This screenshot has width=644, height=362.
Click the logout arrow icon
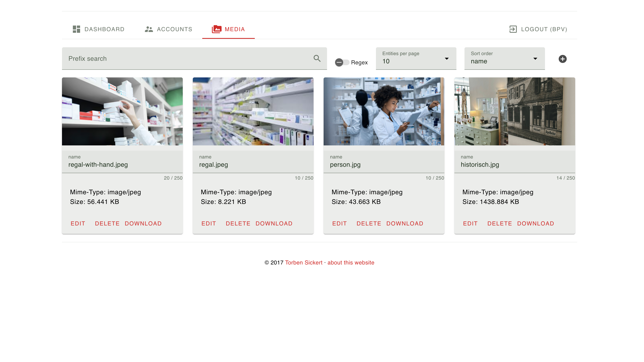(x=513, y=29)
